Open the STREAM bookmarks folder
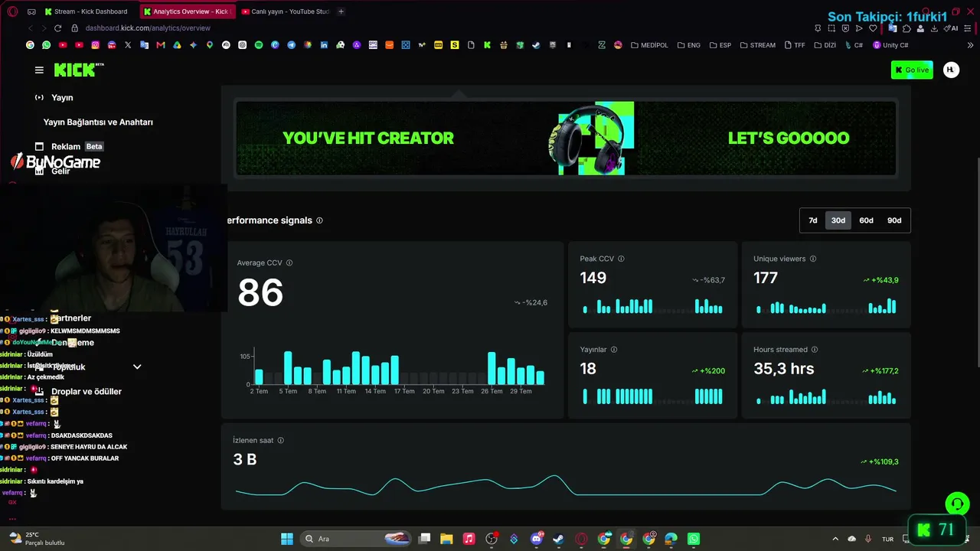The width and height of the screenshot is (980, 551). pos(757,45)
